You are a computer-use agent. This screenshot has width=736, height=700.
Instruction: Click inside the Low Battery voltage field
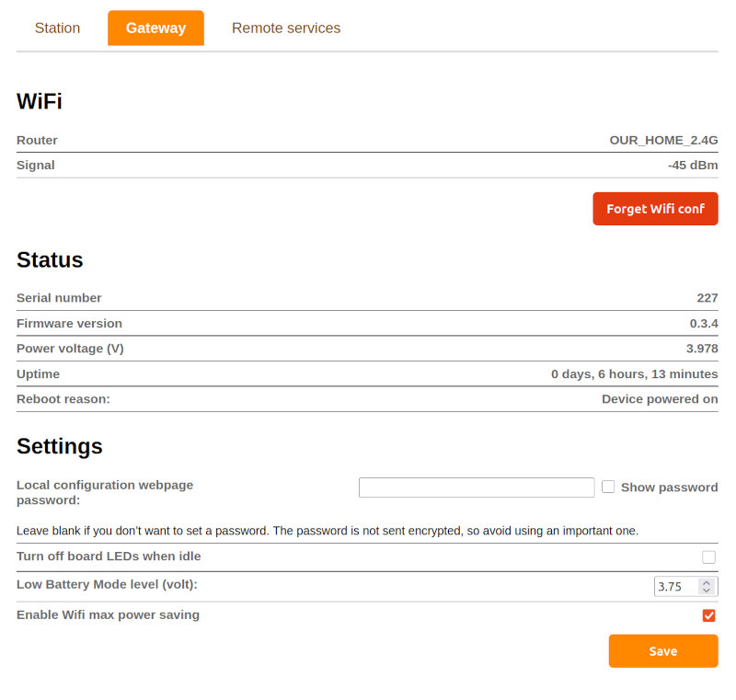tap(676, 586)
